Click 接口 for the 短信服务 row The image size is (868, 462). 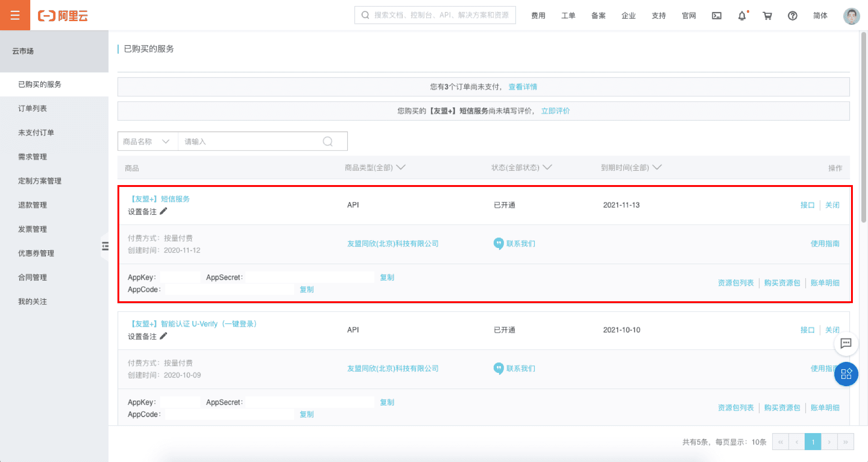point(807,205)
